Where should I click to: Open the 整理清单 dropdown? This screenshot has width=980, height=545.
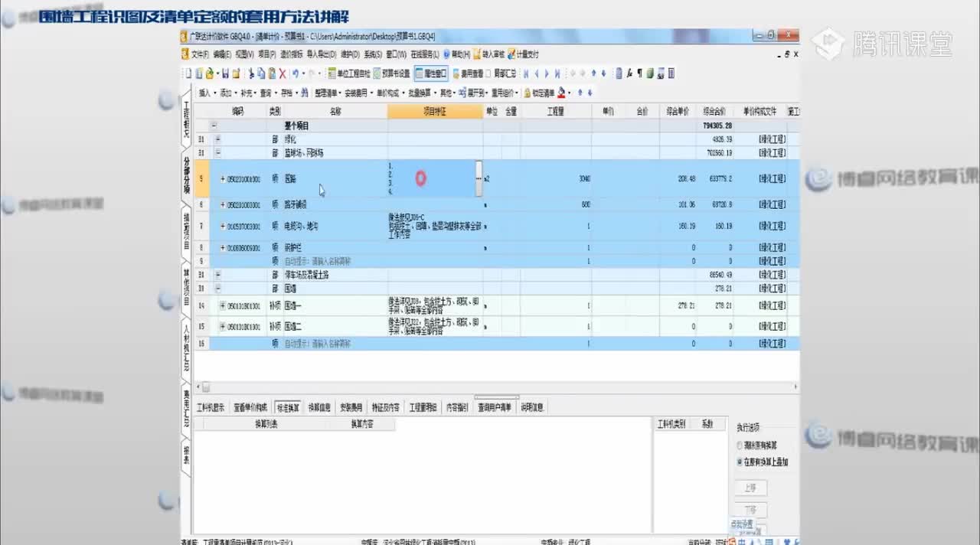[328, 93]
